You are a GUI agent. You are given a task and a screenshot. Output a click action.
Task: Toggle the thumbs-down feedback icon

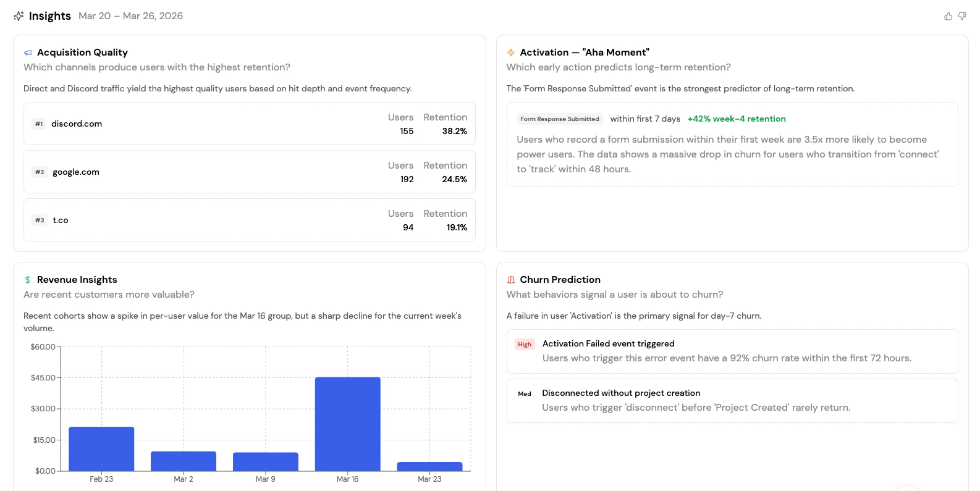[x=962, y=16]
